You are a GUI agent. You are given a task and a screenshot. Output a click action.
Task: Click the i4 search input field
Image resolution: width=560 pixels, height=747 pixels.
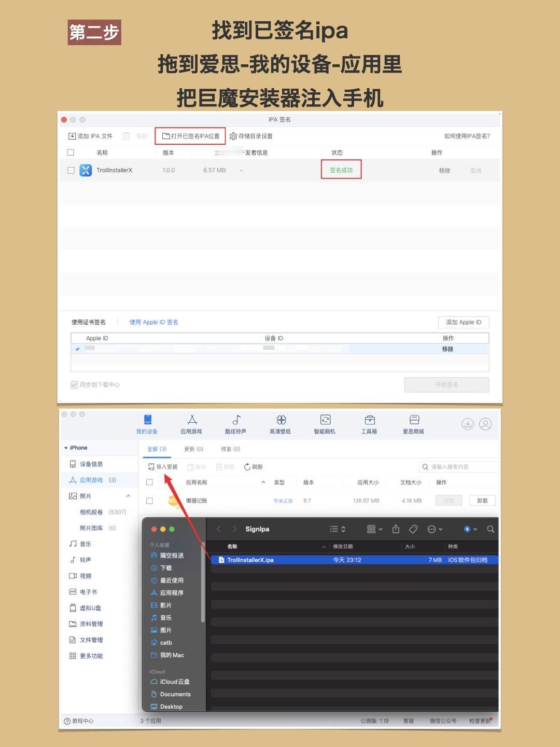coord(459,467)
